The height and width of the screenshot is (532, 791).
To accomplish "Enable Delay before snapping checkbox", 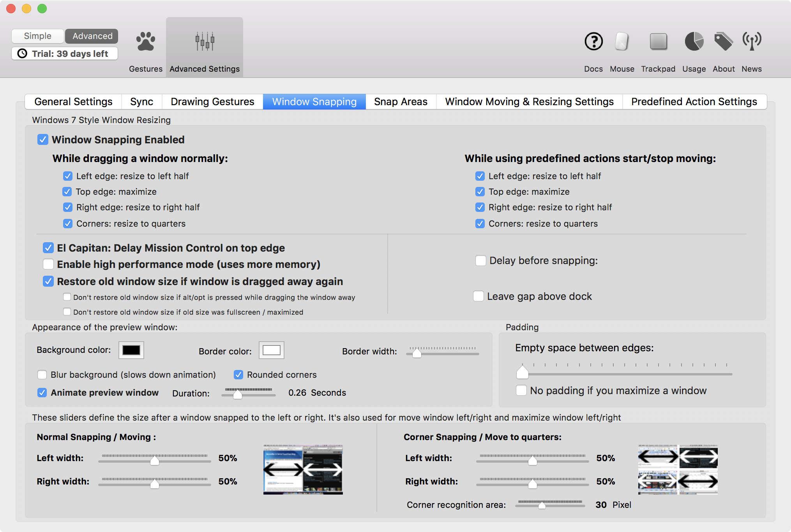I will (481, 261).
